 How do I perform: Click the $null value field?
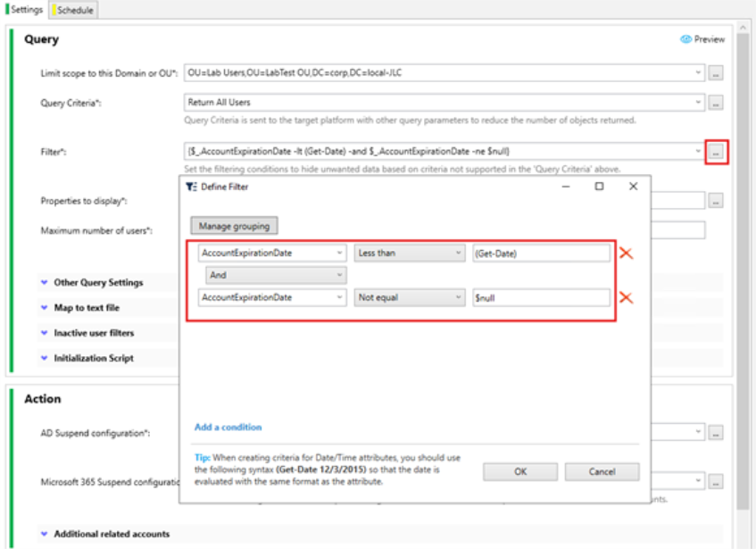(541, 298)
